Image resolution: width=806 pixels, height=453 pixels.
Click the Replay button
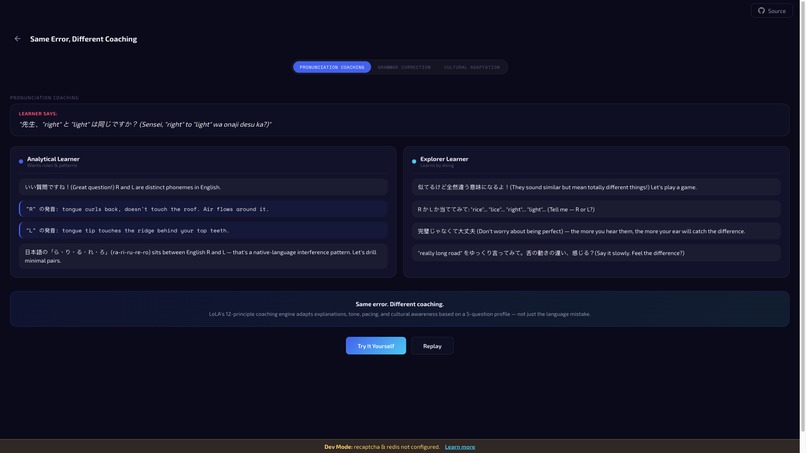(432, 346)
